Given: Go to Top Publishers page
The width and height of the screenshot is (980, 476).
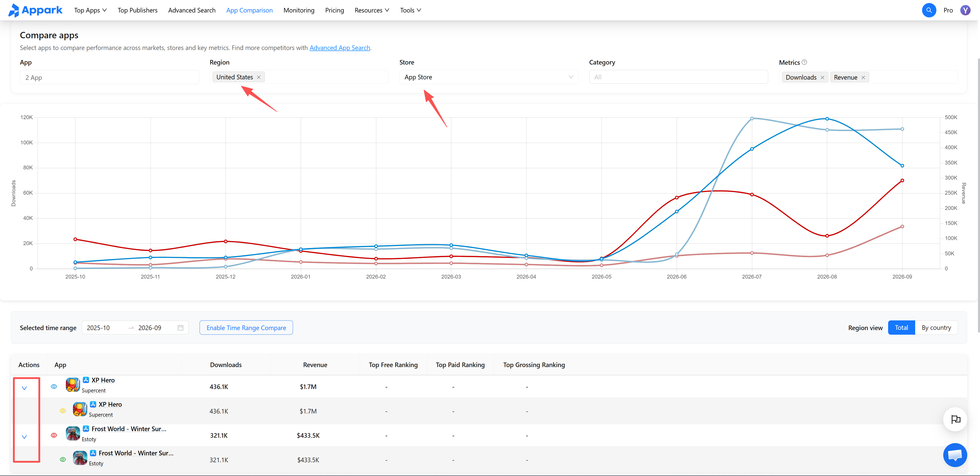Looking at the screenshot, I should [x=137, y=10].
